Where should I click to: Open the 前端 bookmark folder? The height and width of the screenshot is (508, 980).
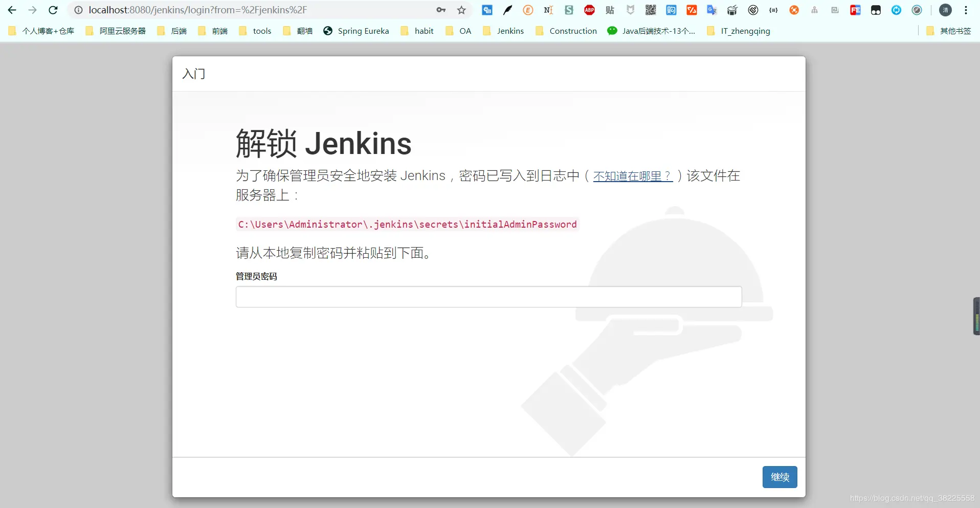(x=213, y=31)
